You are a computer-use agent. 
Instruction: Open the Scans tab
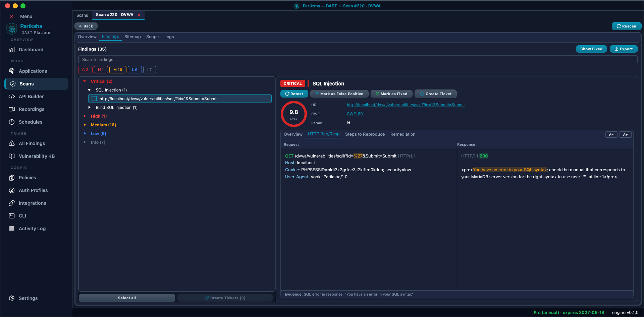point(82,15)
